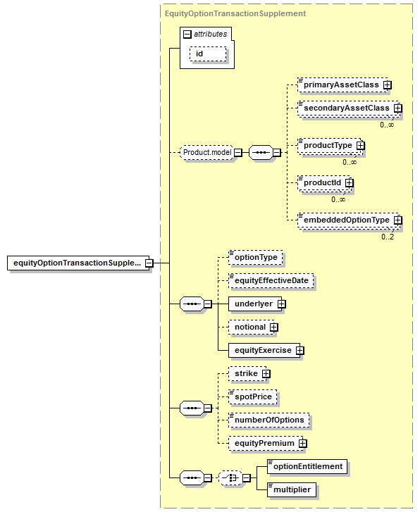420x512 pixels.
Task: Click the choice compositor icon before optionEntitlement
Action: click(230, 478)
